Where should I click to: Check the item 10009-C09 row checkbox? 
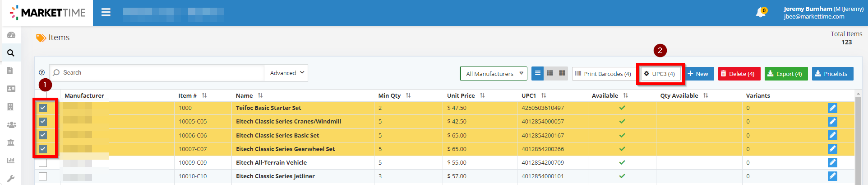point(43,162)
